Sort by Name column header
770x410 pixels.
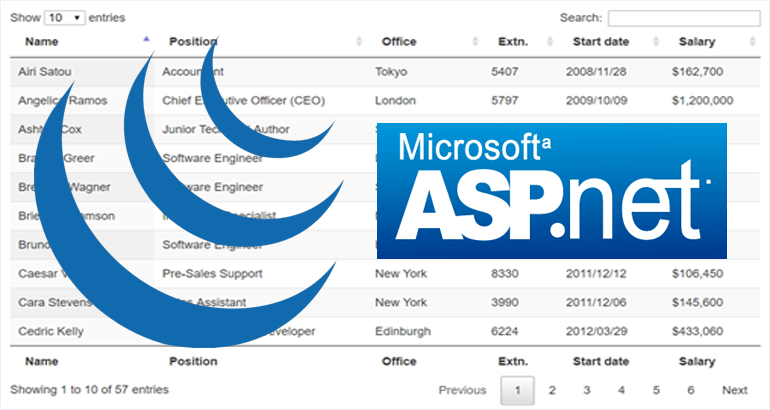42,42
